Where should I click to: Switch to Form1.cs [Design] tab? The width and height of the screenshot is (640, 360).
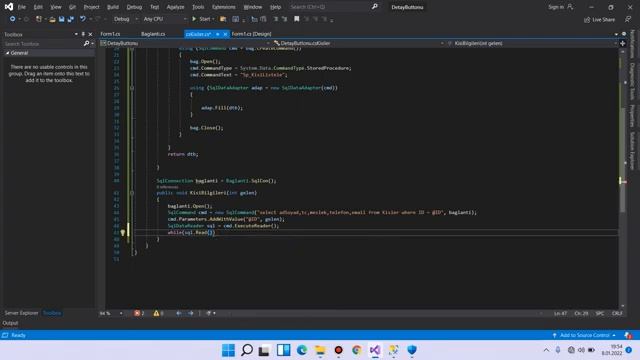[251, 34]
